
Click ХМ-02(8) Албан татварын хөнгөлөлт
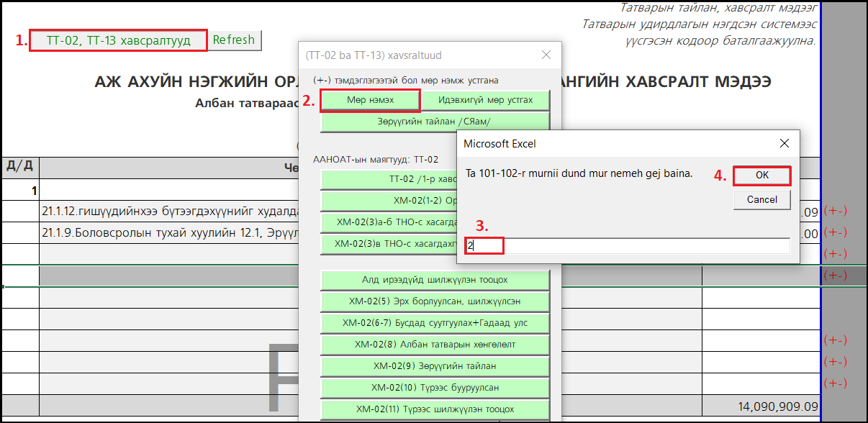click(435, 345)
